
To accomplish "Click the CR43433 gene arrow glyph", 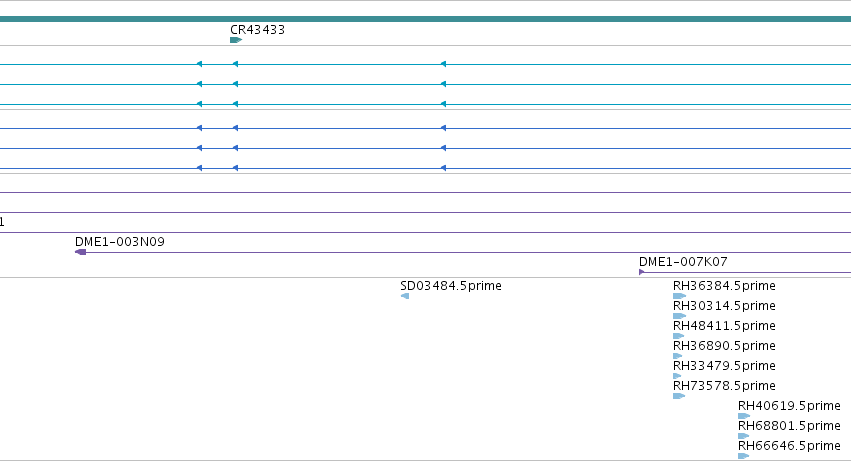I will [x=236, y=40].
